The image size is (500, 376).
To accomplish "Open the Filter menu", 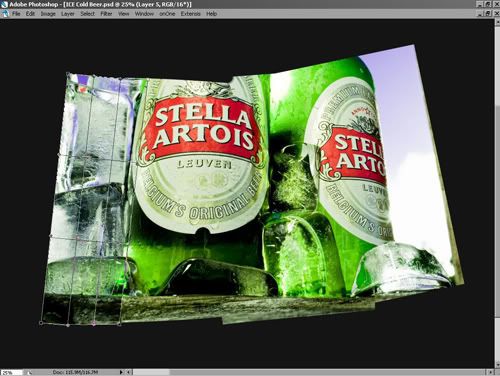I will [x=106, y=14].
